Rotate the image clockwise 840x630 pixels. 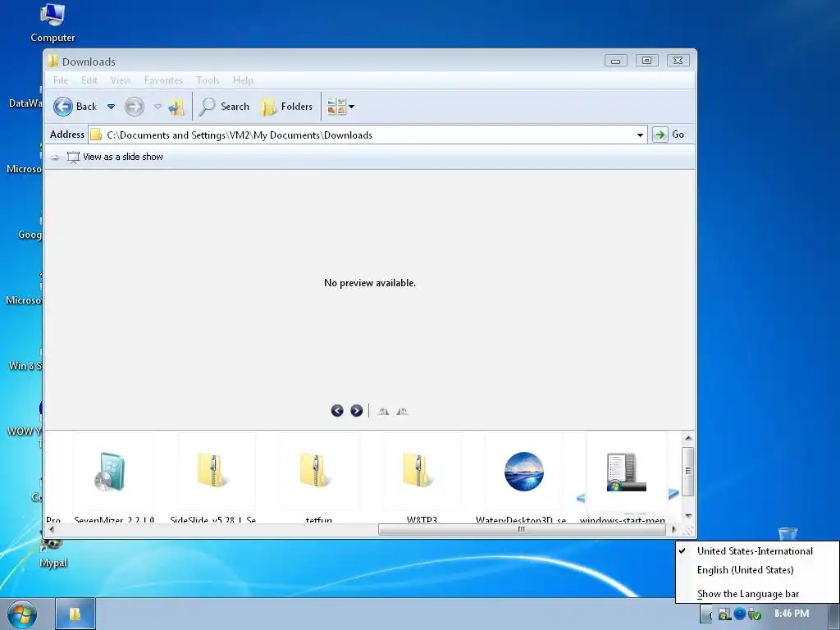coord(383,412)
